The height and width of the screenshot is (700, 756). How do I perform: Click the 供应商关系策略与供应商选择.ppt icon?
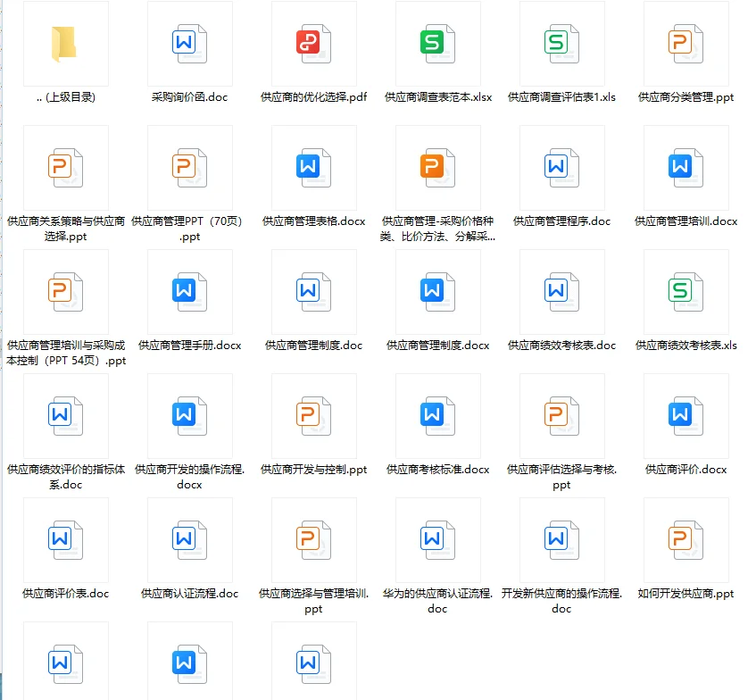click(65, 167)
